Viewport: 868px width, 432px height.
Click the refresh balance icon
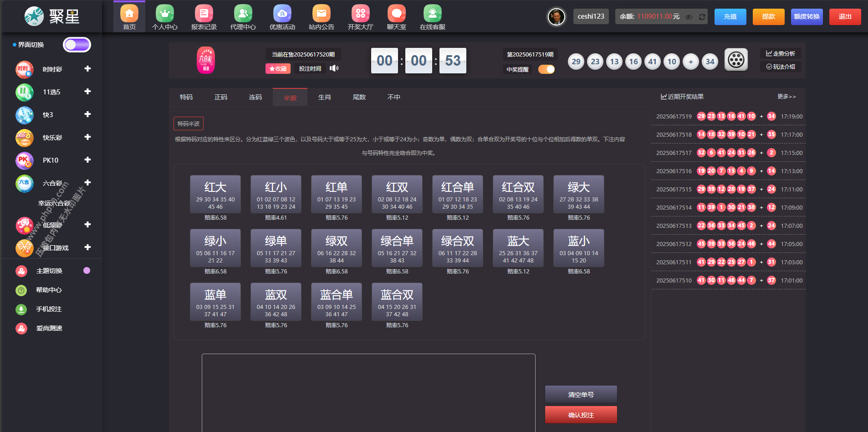[x=702, y=17]
